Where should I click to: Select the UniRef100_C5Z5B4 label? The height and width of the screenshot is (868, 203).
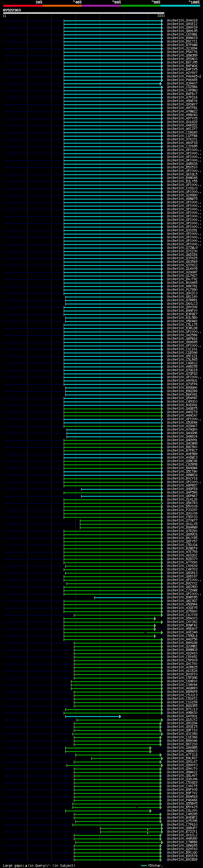click(x=182, y=87)
